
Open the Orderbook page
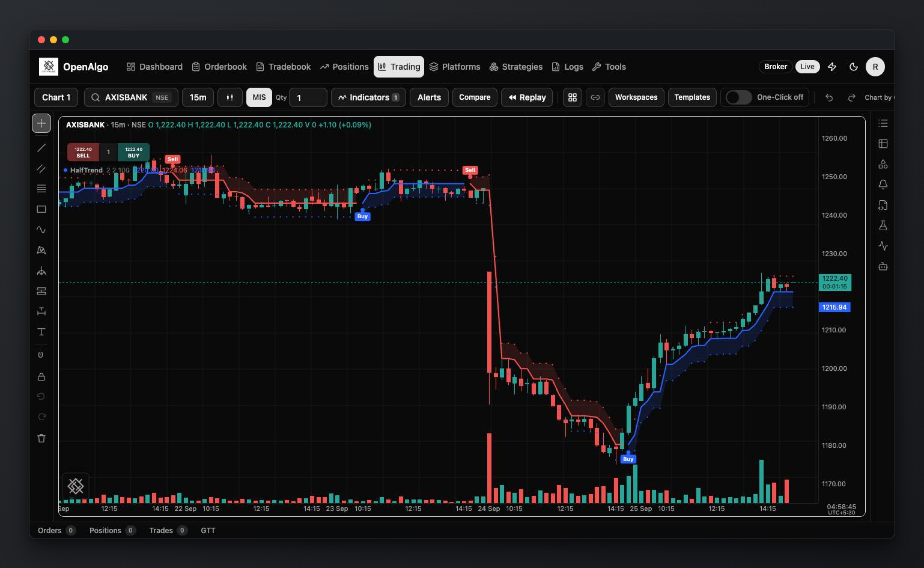coord(219,67)
